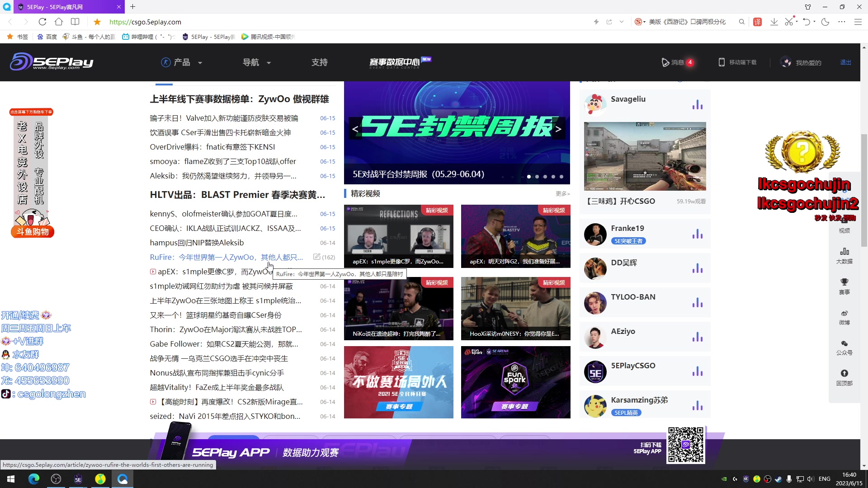868x488 pixels.
Task: Open a new browser tab
Action: [x=132, y=7]
